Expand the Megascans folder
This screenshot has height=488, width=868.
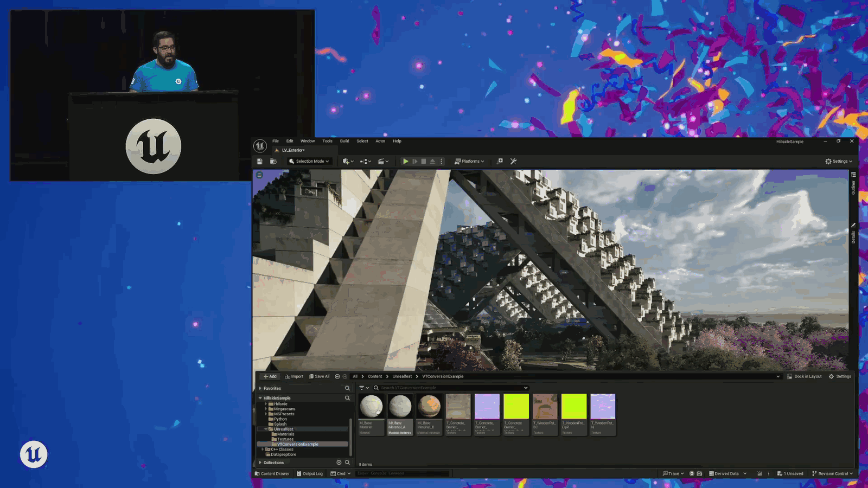click(x=266, y=409)
